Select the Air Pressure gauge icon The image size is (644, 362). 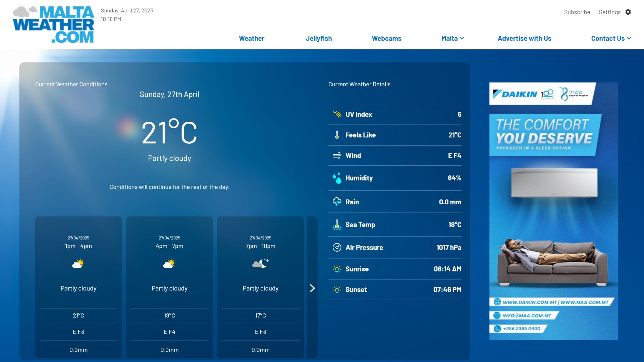337,248
